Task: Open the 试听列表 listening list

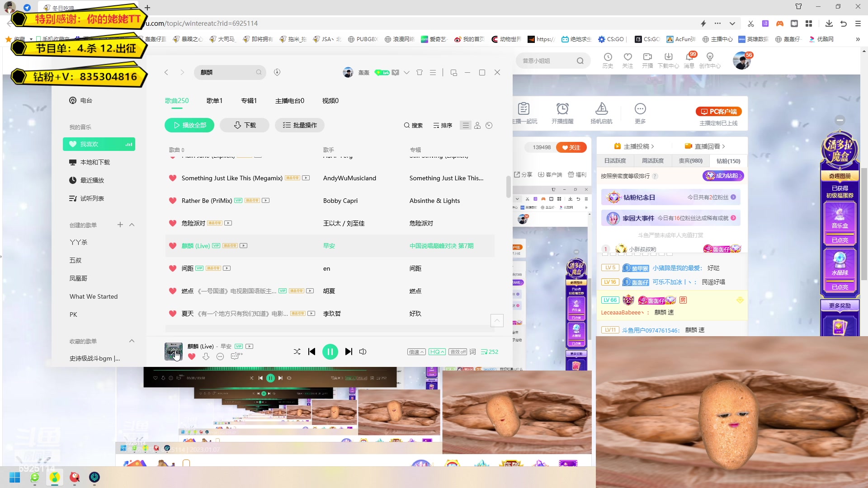Action: (86, 198)
